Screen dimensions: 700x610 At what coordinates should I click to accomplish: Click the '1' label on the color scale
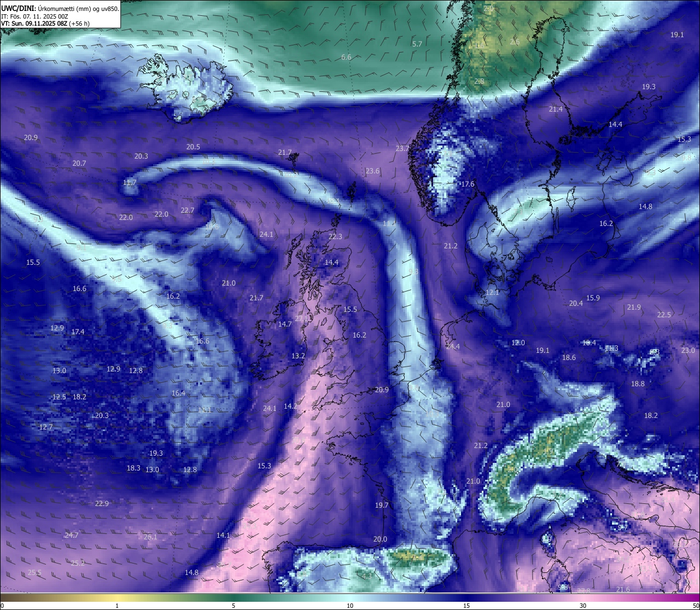tap(117, 606)
